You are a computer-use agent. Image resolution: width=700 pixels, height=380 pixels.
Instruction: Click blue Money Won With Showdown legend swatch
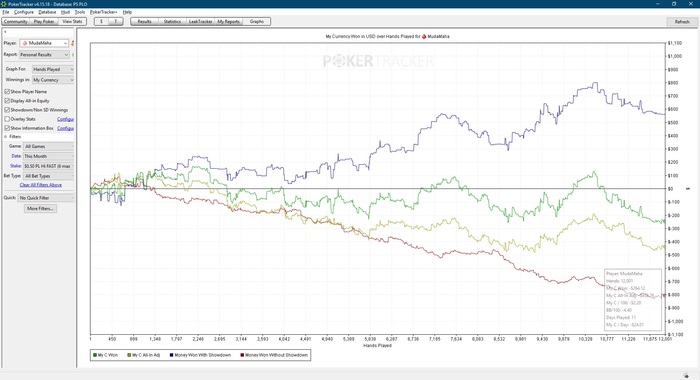coord(171,355)
